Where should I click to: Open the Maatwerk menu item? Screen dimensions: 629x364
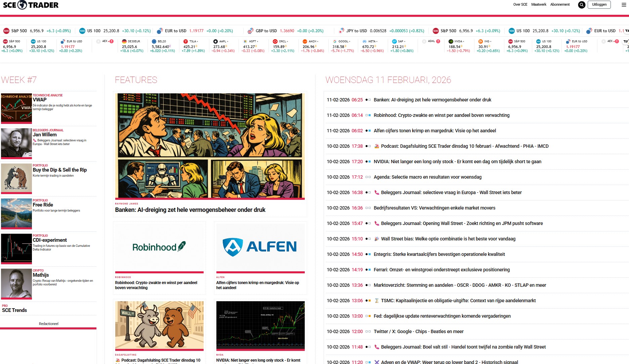tap(539, 4)
